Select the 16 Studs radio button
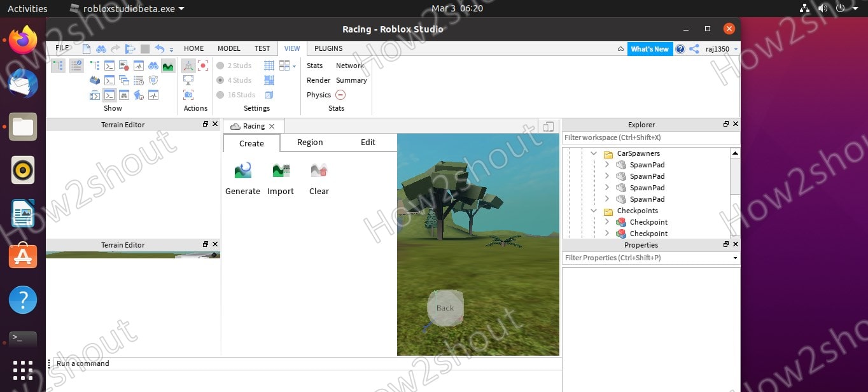Viewport: 868px width, 392px height. point(220,95)
